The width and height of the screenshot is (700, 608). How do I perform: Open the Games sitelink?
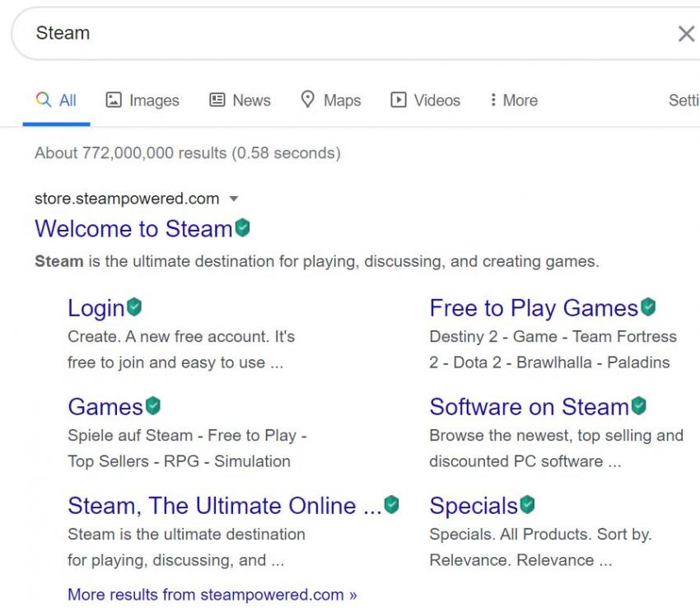105,407
